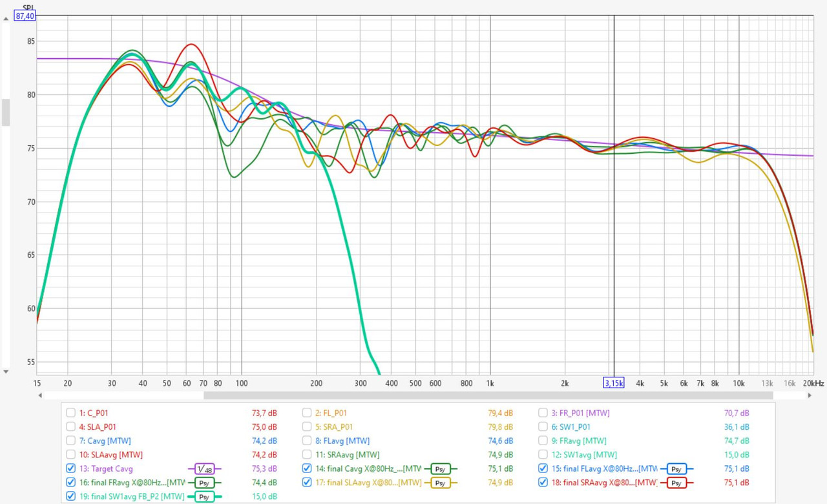Viewport: 827px width, 504px height.
Task: Uncheck the 15: final FLavg X@80Hz trace
Action: point(543,468)
